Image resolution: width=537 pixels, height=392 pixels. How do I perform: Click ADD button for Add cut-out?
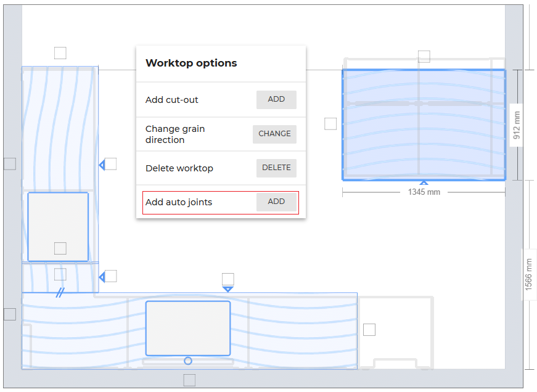pos(276,100)
